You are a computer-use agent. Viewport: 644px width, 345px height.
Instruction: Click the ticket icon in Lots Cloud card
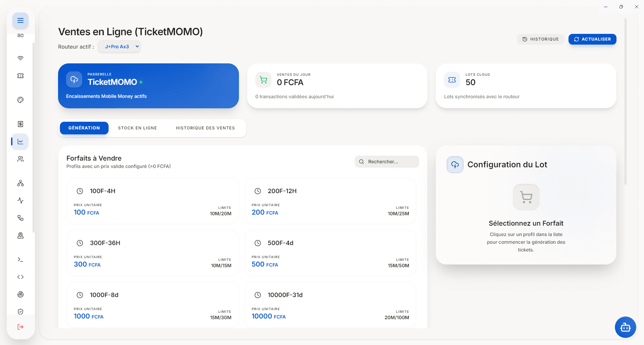click(452, 80)
